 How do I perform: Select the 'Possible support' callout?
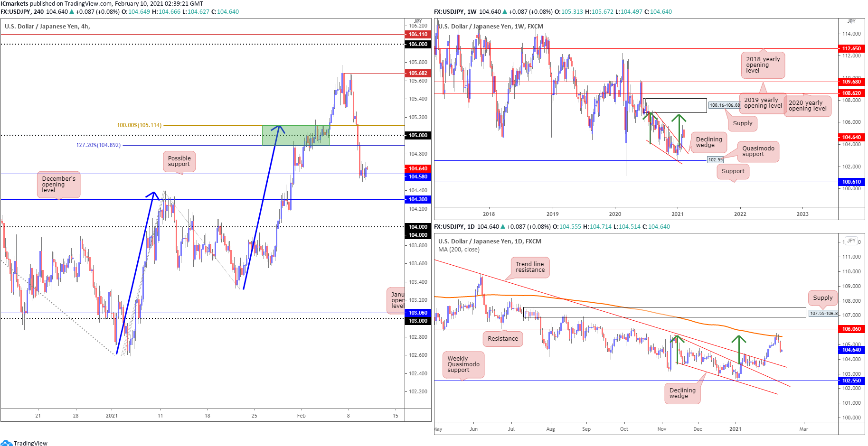click(x=179, y=161)
